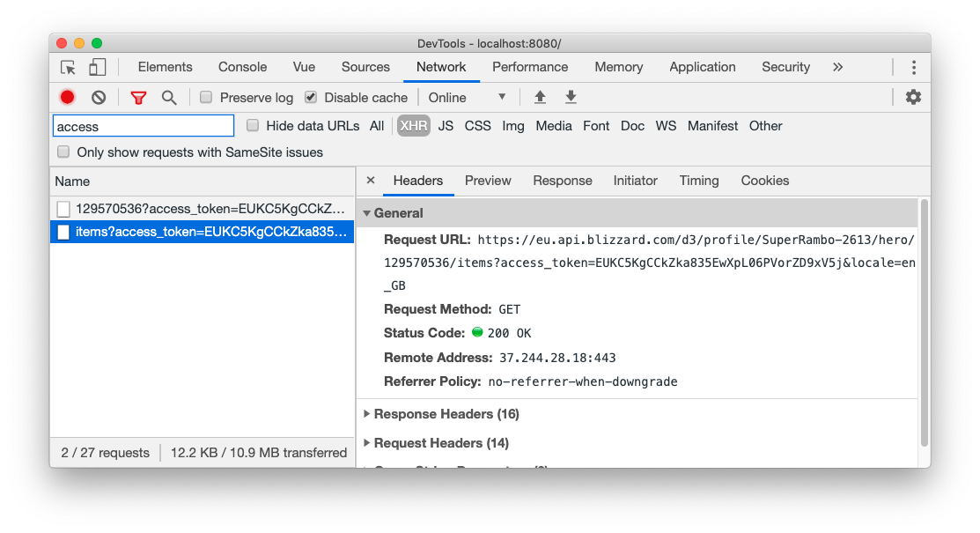Go to the Memory tab
This screenshot has height=533, width=980.
(x=619, y=67)
